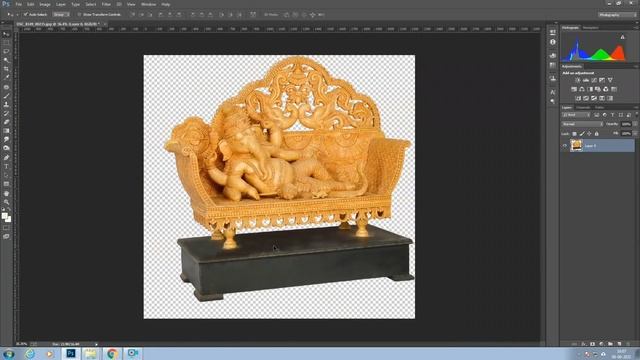This screenshot has width=640, height=360.
Task: Select the Lasso tool
Action: (x=6, y=51)
